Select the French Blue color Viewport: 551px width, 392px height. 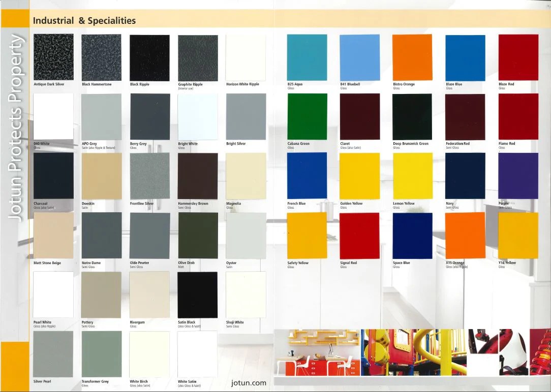click(307, 176)
